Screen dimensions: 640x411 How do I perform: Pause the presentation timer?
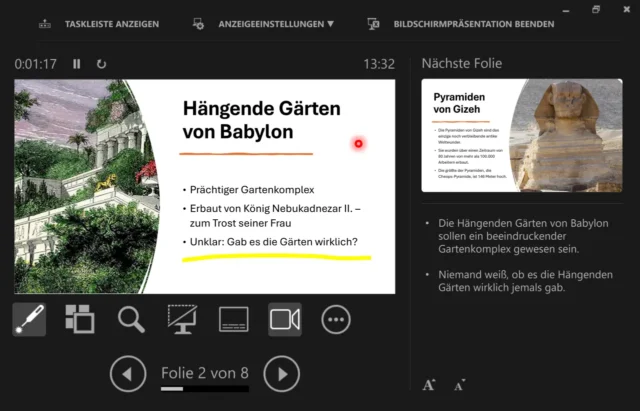[77, 64]
